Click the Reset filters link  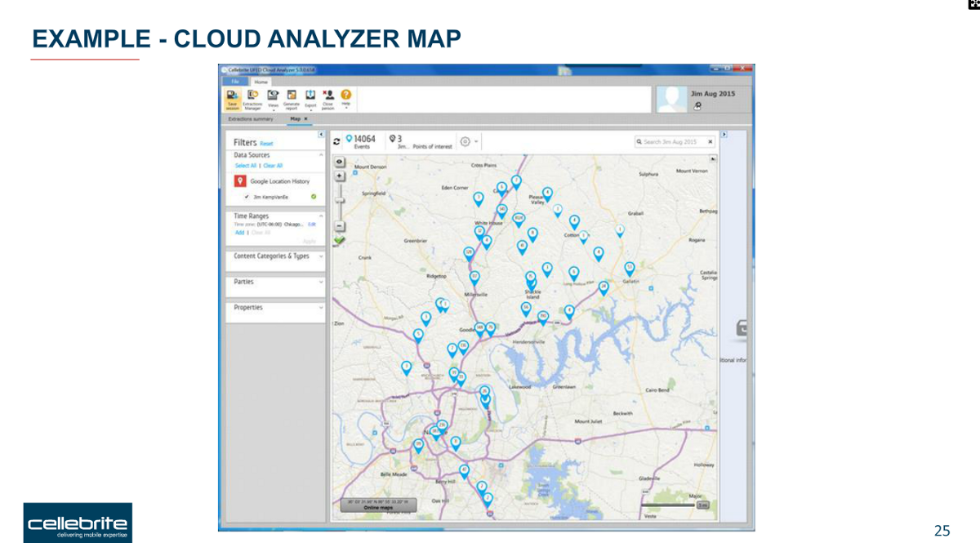coord(266,144)
